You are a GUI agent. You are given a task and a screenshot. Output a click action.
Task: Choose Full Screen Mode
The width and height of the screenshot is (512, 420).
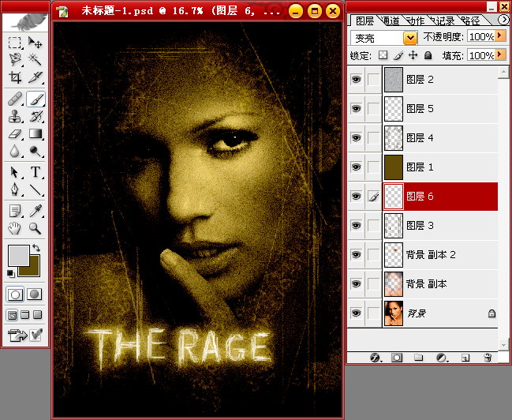38,315
